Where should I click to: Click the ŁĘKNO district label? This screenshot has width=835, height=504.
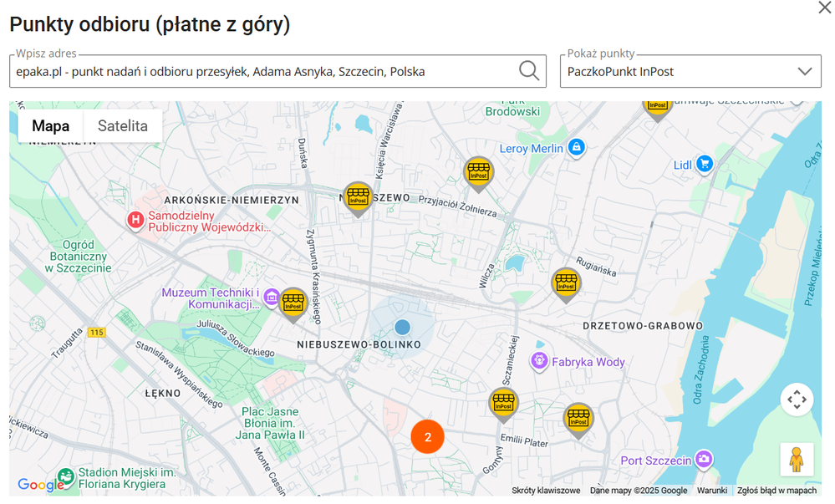point(163,393)
